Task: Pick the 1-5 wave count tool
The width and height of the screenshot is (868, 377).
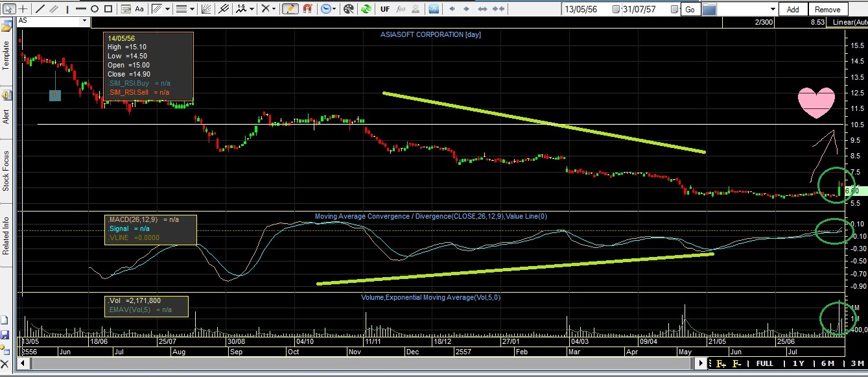Action: 241,9
